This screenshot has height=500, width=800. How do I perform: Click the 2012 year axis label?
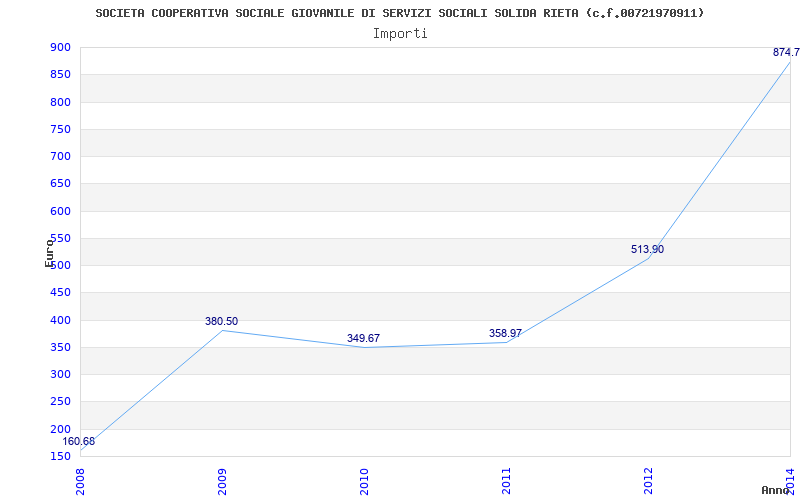pos(648,480)
